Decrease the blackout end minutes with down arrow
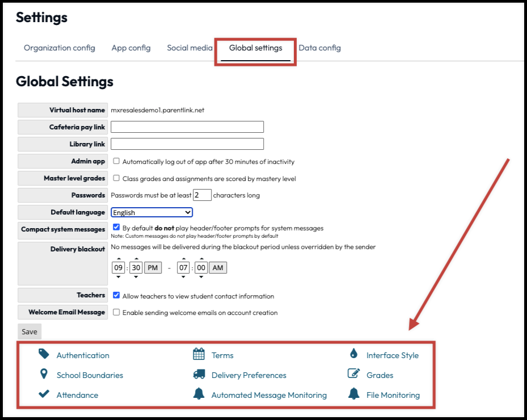This screenshot has width=527, height=420. coord(201,276)
